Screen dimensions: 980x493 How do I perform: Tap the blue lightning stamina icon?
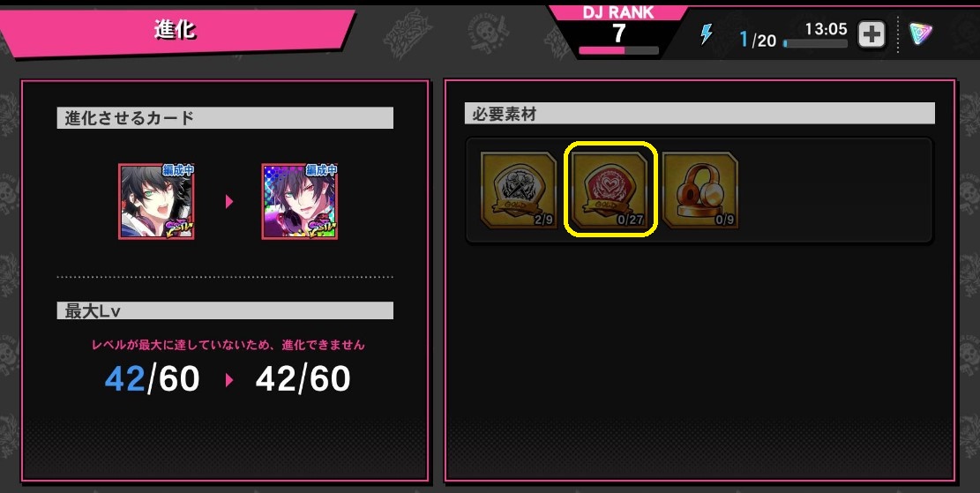(x=707, y=34)
